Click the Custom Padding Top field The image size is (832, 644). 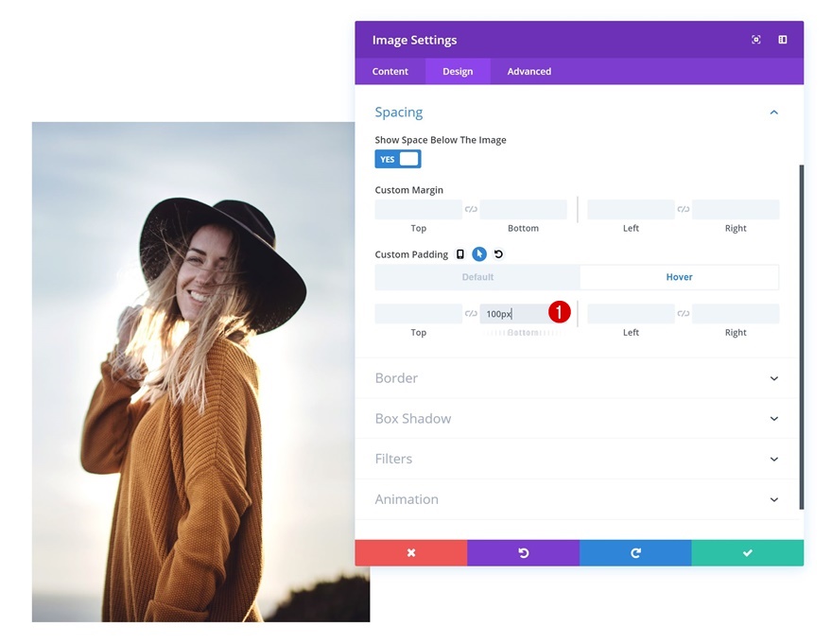418,314
